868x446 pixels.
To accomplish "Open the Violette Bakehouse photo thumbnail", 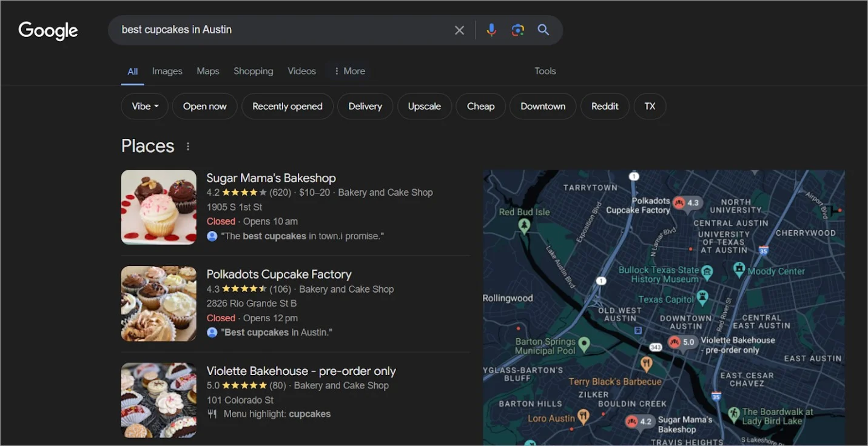I will click(159, 400).
